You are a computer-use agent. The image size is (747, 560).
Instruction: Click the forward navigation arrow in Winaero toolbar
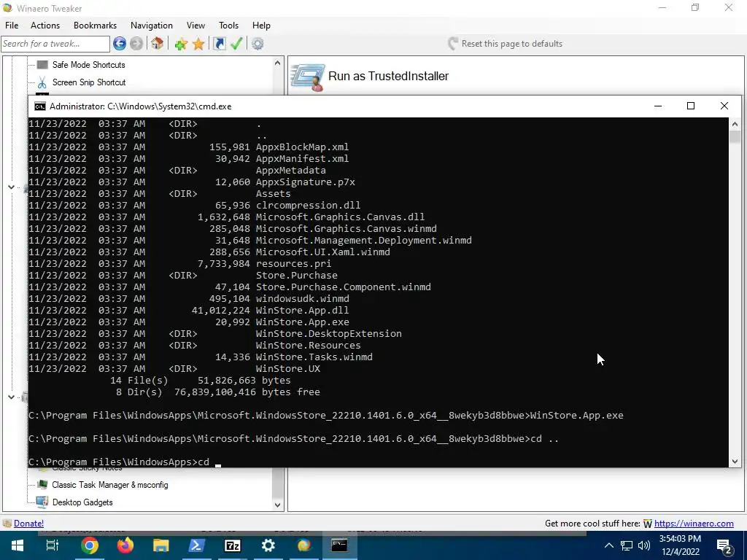(136, 44)
